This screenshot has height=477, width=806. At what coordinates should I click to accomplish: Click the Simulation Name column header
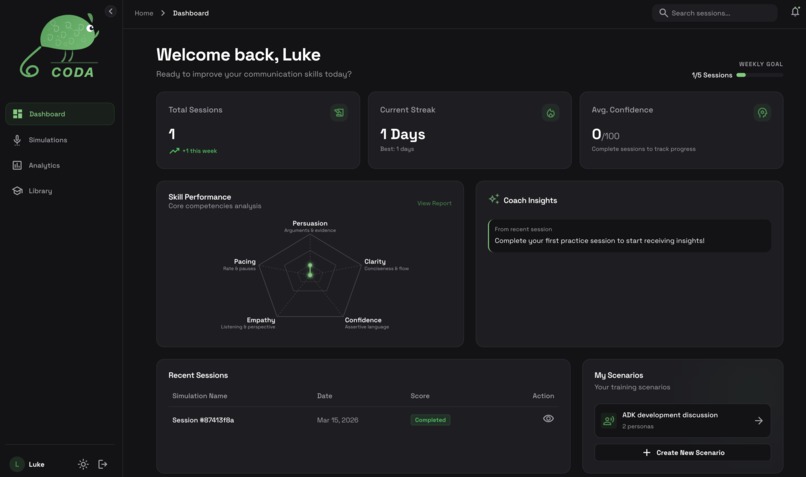point(199,396)
